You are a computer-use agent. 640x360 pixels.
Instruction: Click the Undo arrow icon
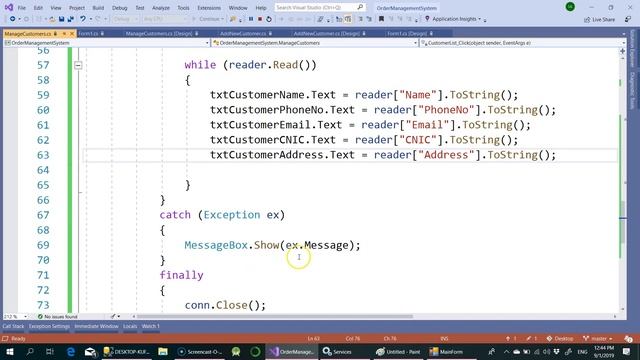pyautogui.click(x=83, y=19)
